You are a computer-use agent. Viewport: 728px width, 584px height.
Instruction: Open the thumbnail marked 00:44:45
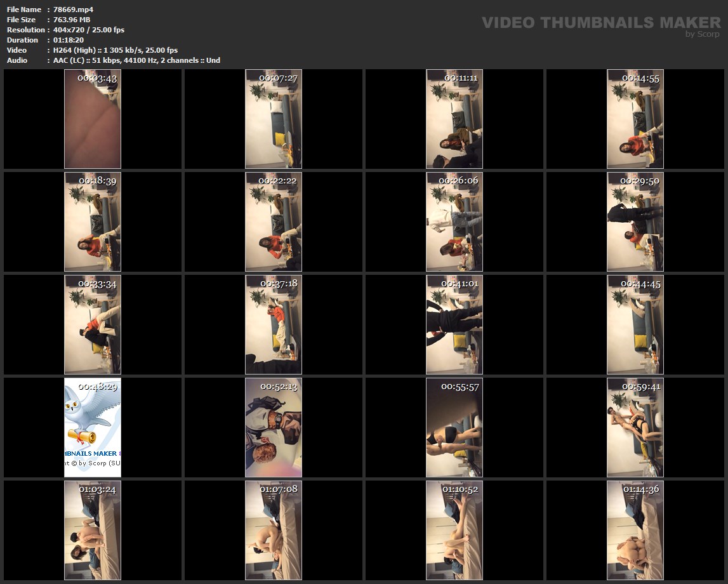point(635,325)
